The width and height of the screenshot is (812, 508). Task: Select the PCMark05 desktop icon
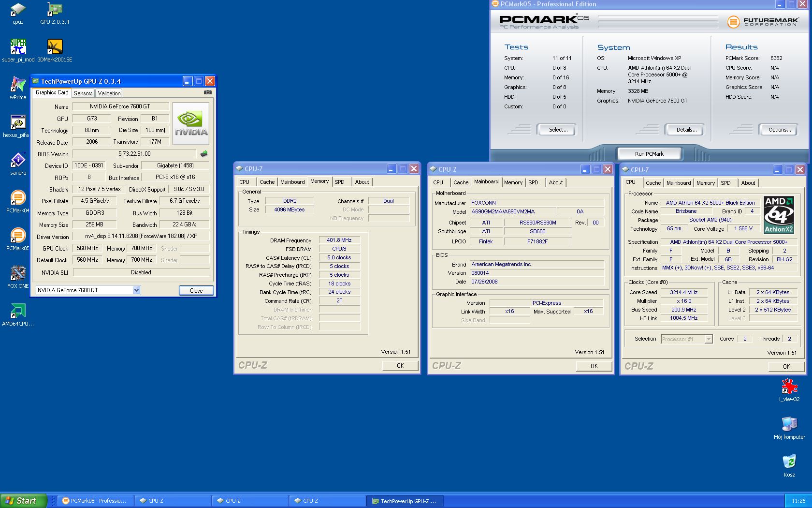point(18,239)
